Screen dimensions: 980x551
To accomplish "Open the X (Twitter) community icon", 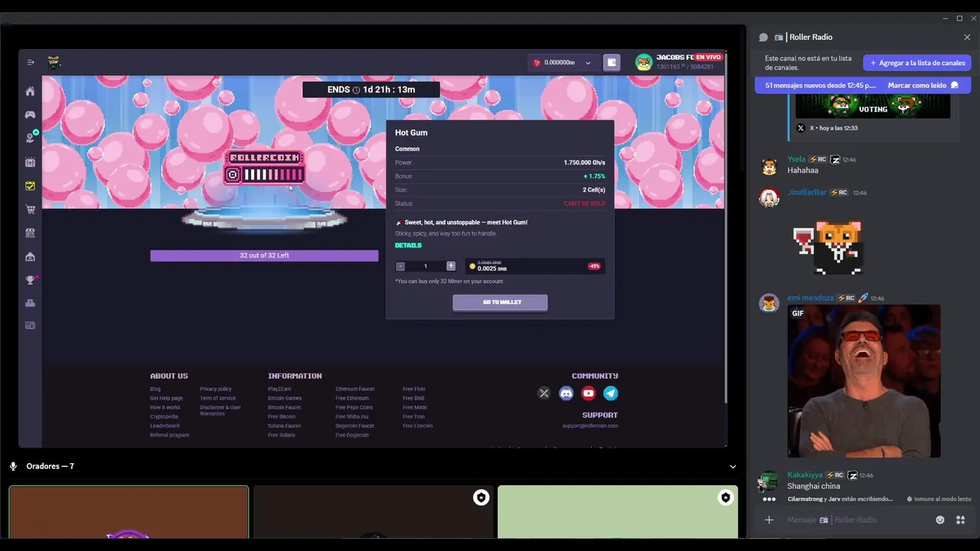I will [544, 393].
